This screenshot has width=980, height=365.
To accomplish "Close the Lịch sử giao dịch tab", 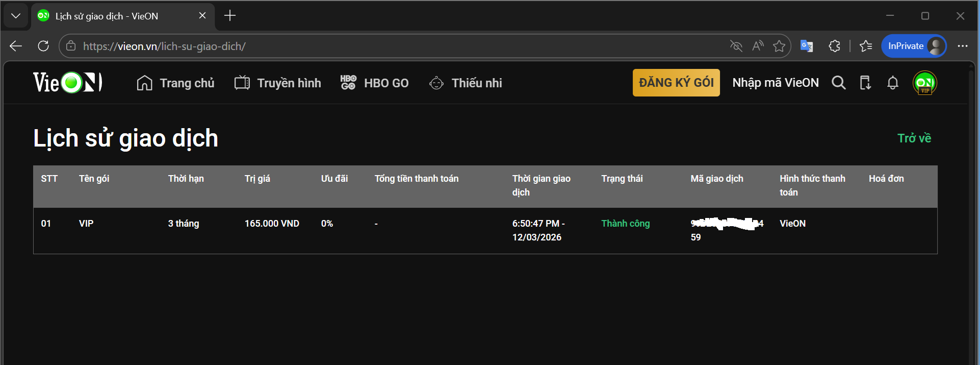I will pos(202,16).
